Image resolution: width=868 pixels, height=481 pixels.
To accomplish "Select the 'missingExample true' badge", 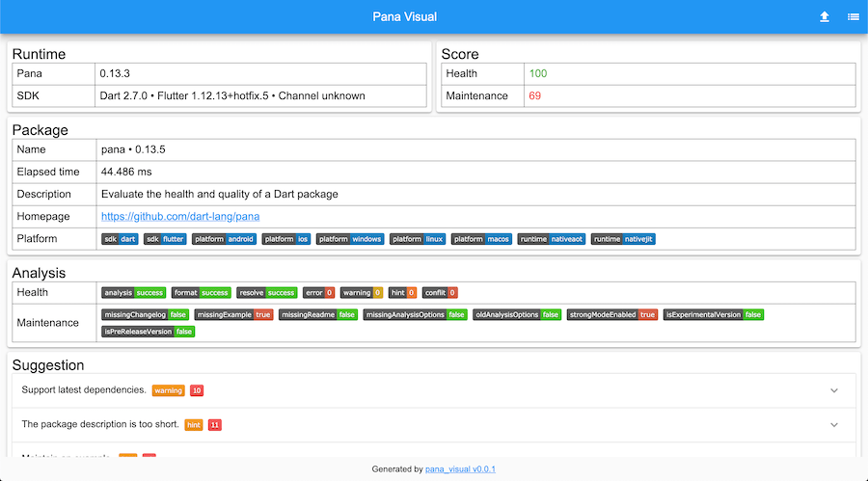I will [x=233, y=315].
